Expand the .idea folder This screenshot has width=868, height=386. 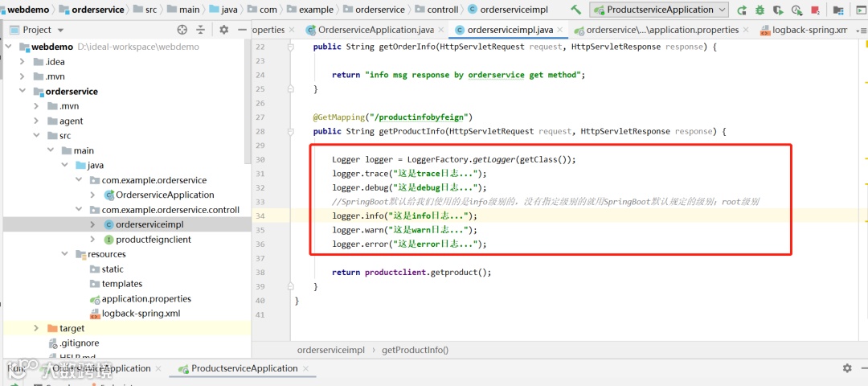[x=23, y=62]
